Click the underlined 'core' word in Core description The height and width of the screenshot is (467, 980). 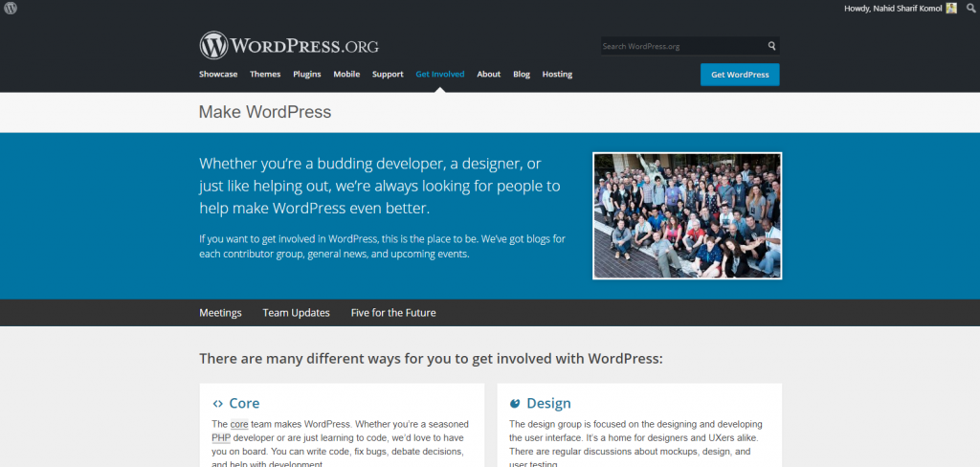[x=239, y=424]
